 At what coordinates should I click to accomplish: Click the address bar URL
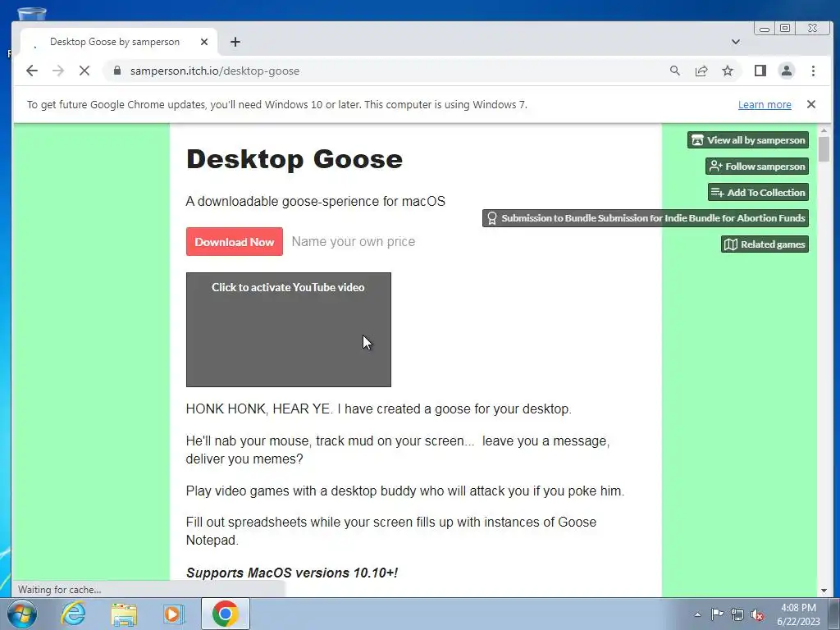(215, 71)
